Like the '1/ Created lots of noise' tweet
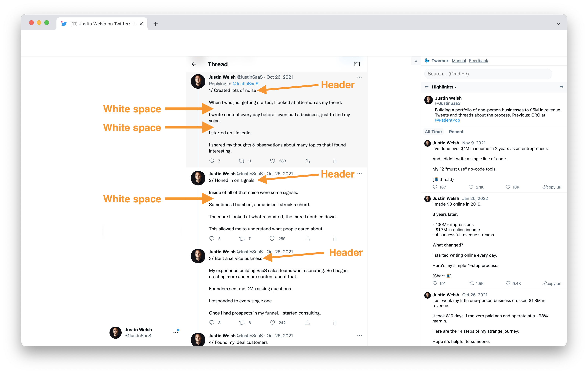Viewport: 588px width, 374px height. point(273,161)
